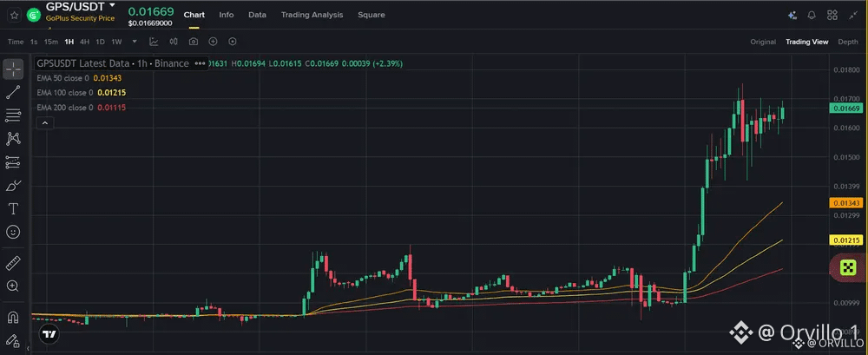This screenshot has height=355, width=868.
Task: Select the zoom in magnifier tool
Action: pyautogui.click(x=13, y=286)
